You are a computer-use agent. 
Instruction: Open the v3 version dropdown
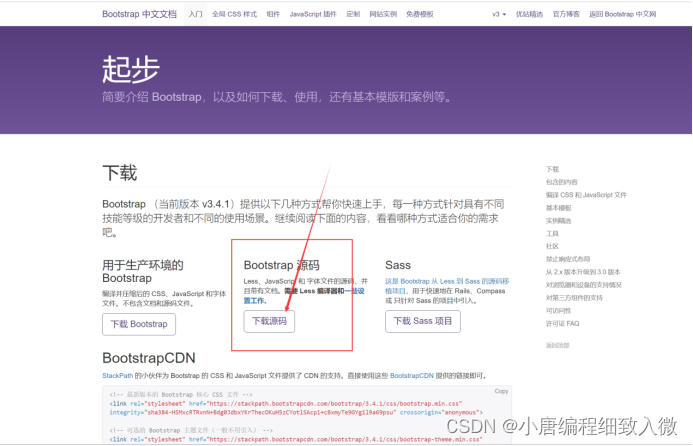point(499,14)
